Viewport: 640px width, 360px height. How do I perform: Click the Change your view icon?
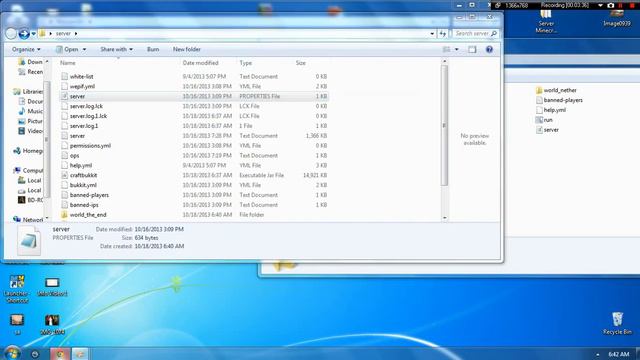click(x=447, y=49)
